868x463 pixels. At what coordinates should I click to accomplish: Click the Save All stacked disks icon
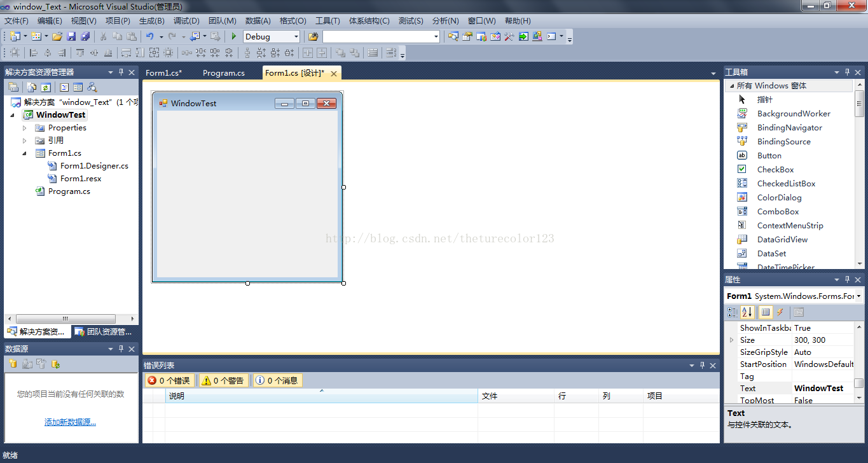click(85, 36)
